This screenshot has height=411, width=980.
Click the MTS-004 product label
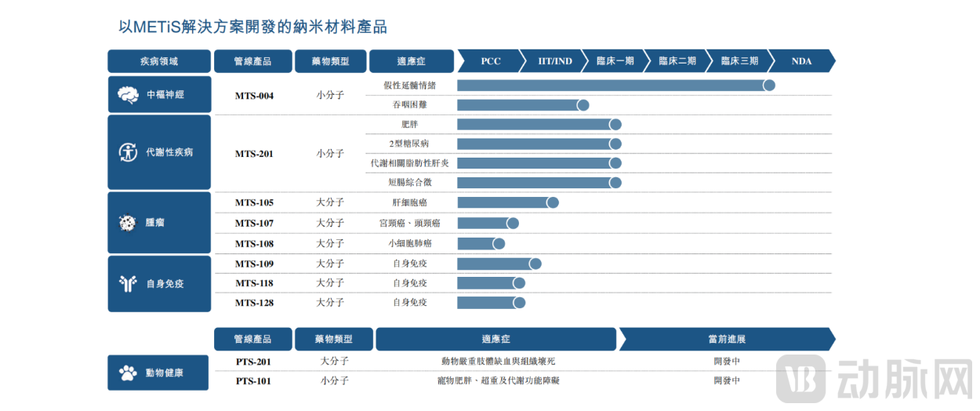coord(254,96)
